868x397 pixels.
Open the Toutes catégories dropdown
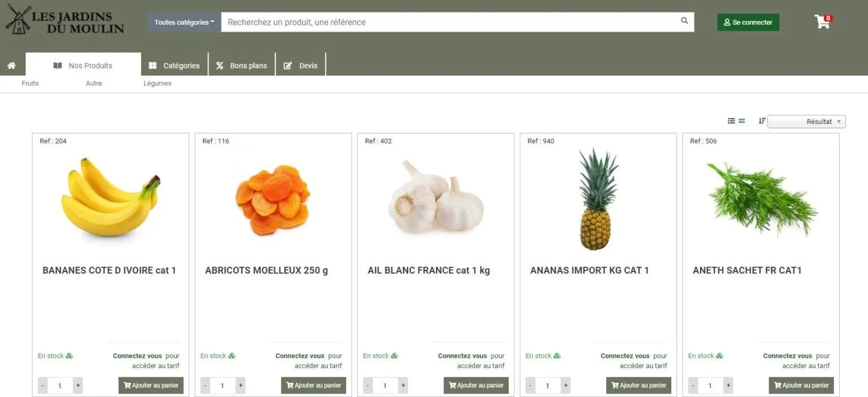coord(184,22)
